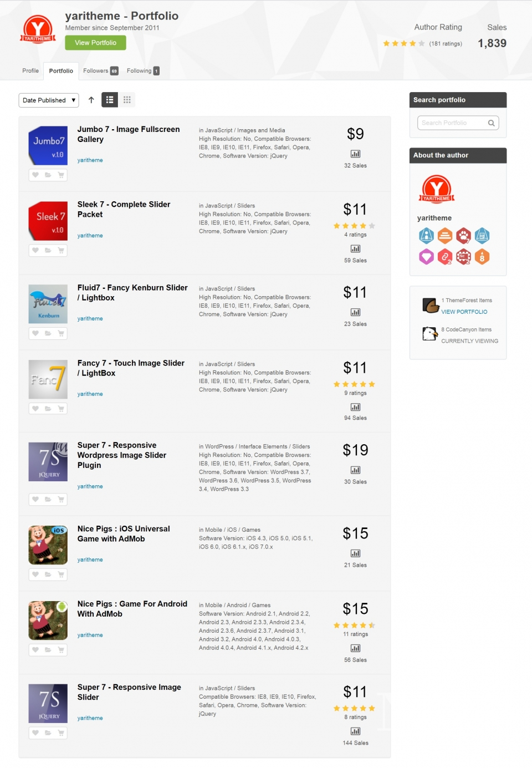532x768 pixels.
Task: Open ThemeForest VIEW PORTFOLIO link
Action: point(464,312)
